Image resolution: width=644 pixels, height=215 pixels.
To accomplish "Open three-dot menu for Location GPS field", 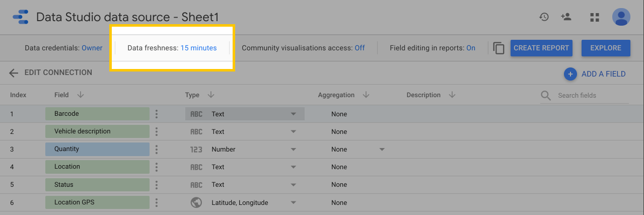I will (x=157, y=203).
